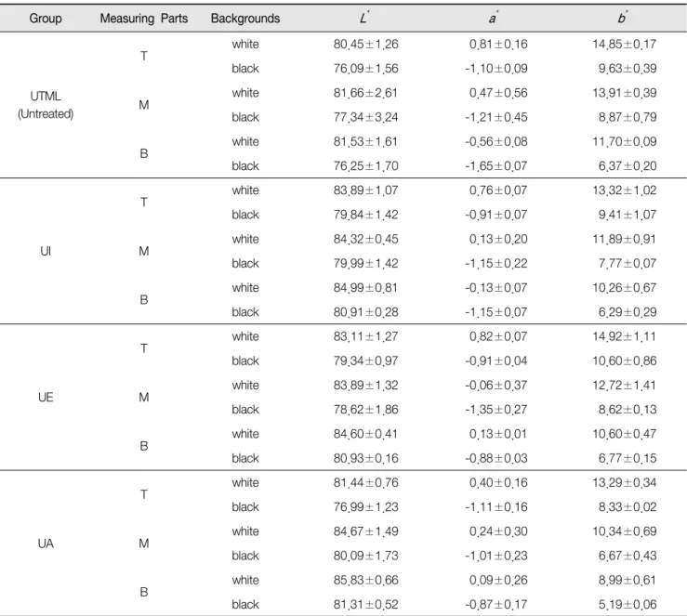Click the cell 80,91±0,28

[x=366, y=312]
